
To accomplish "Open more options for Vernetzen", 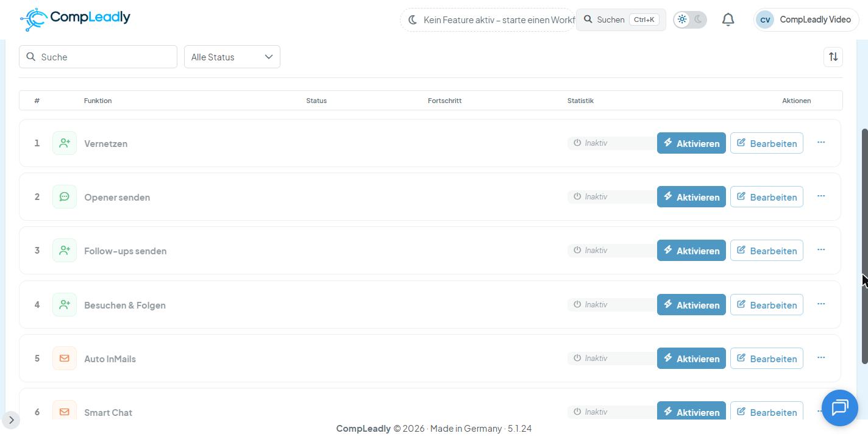I will tap(821, 142).
